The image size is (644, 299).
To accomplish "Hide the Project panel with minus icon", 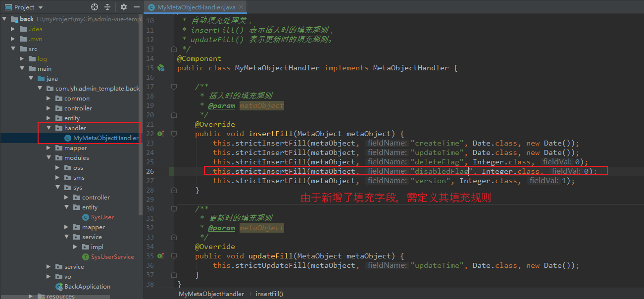I will click(136, 7).
